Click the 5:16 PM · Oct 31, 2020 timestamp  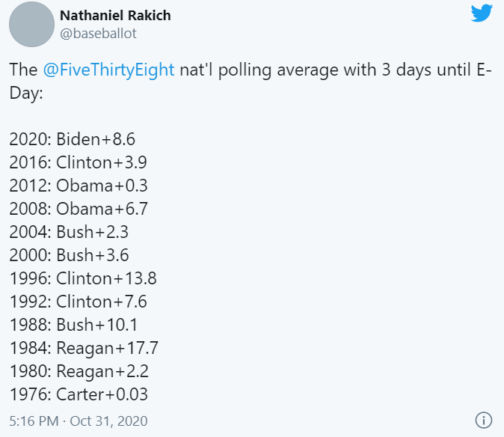[78, 420]
